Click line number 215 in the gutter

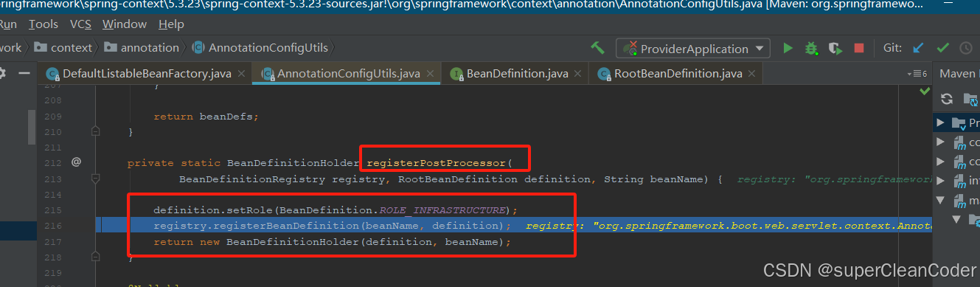[x=53, y=210]
